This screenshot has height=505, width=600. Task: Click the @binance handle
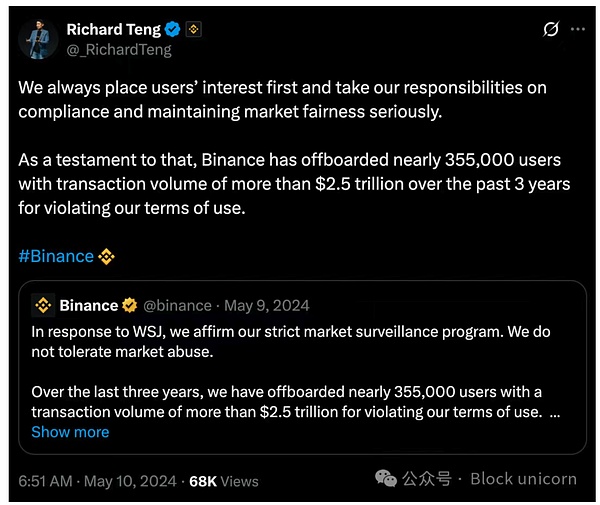178,305
